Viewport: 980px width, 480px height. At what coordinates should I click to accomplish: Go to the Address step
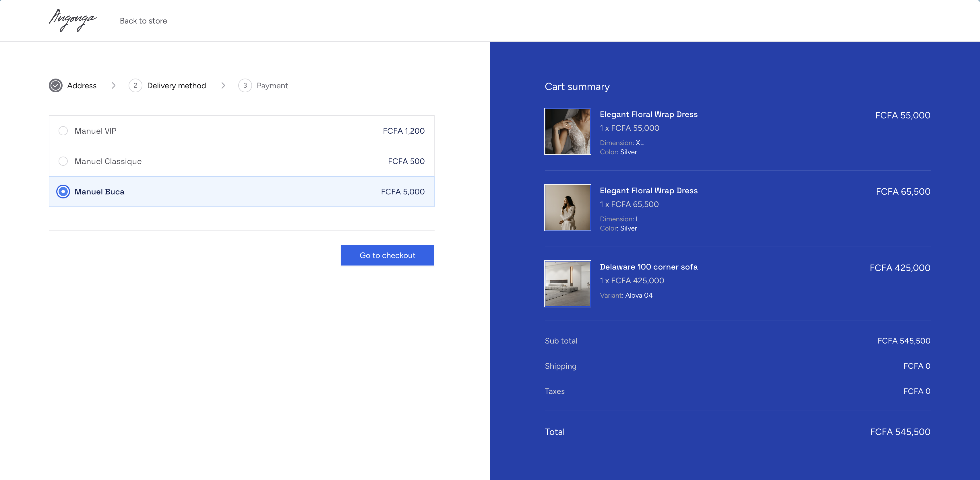82,85
